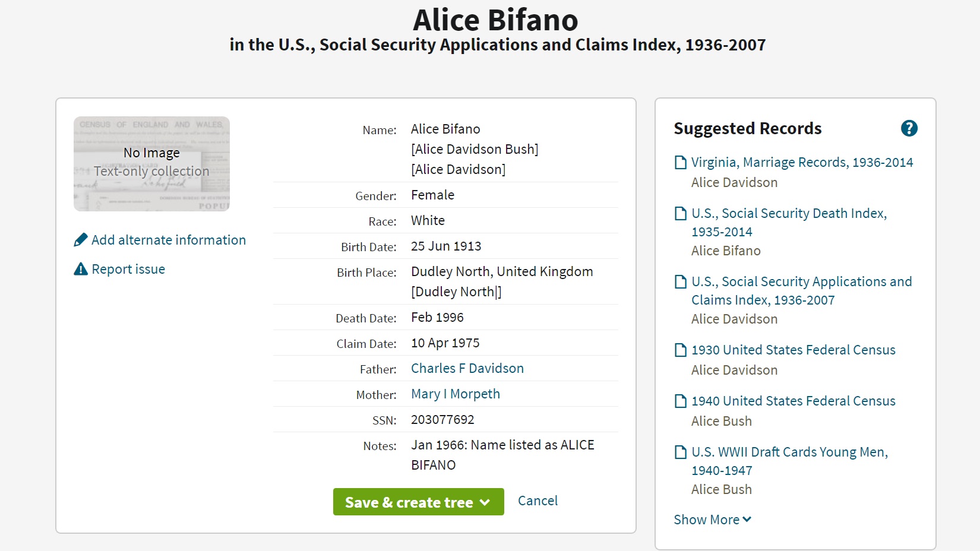
Task: Click document icon next to Virginia Marriage Records
Action: tap(681, 163)
